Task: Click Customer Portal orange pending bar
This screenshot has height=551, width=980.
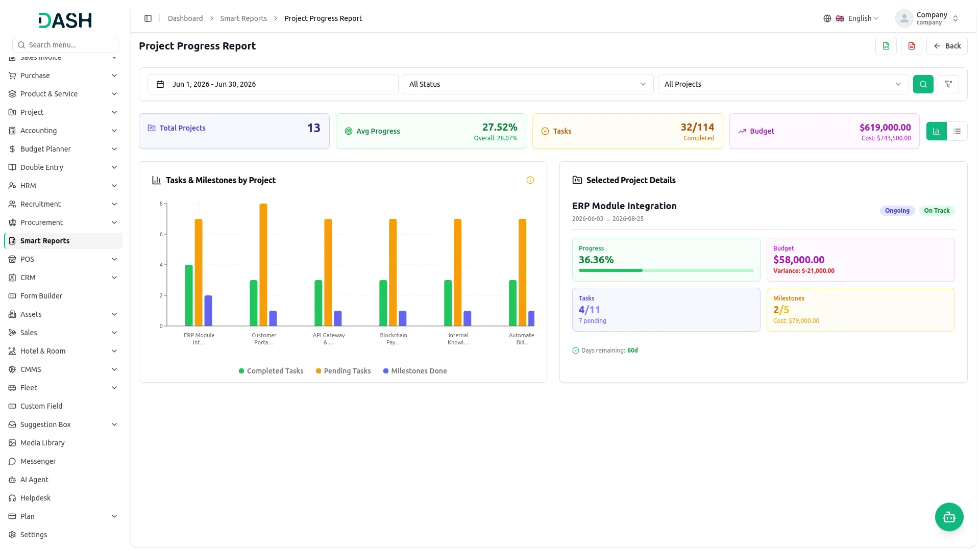Action: [263, 265]
